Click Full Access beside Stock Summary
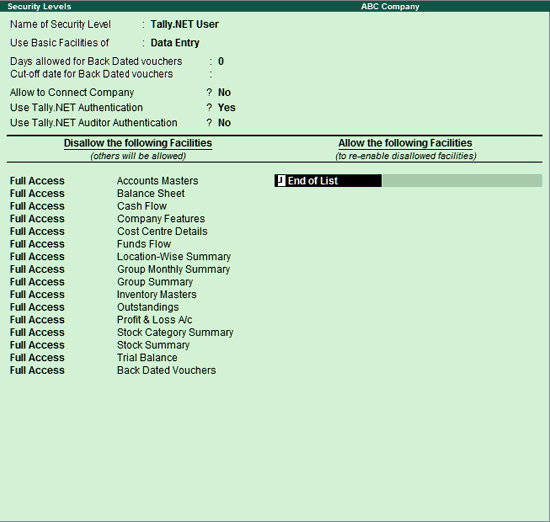550x522 pixels. tap(37, 345)
